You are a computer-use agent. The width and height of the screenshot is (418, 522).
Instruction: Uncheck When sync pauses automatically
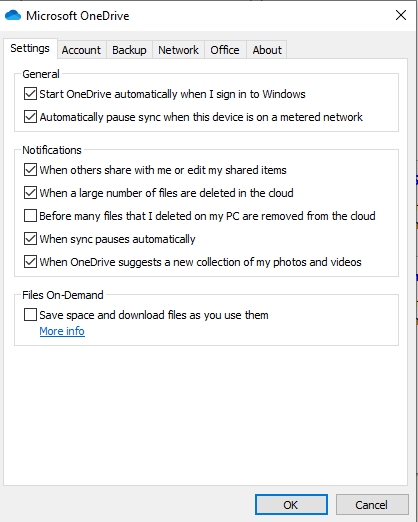click(30, 239)
